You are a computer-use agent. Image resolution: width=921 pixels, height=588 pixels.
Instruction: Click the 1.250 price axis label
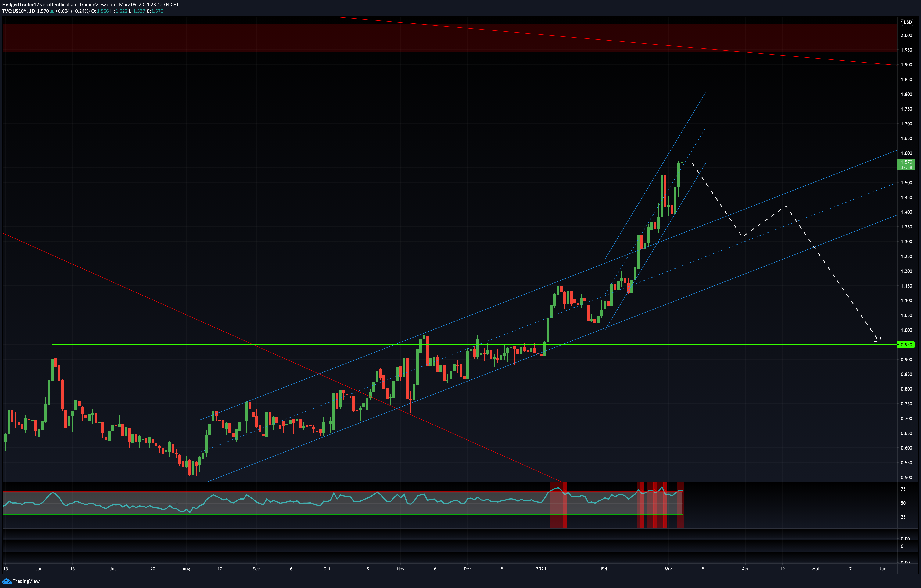click(x=906, y=256)
